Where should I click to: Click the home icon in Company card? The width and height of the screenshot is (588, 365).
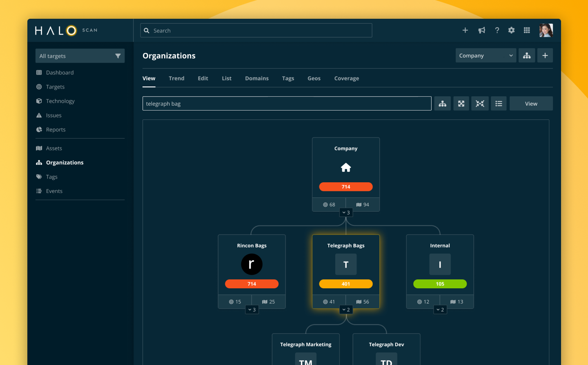coord(346,168)
